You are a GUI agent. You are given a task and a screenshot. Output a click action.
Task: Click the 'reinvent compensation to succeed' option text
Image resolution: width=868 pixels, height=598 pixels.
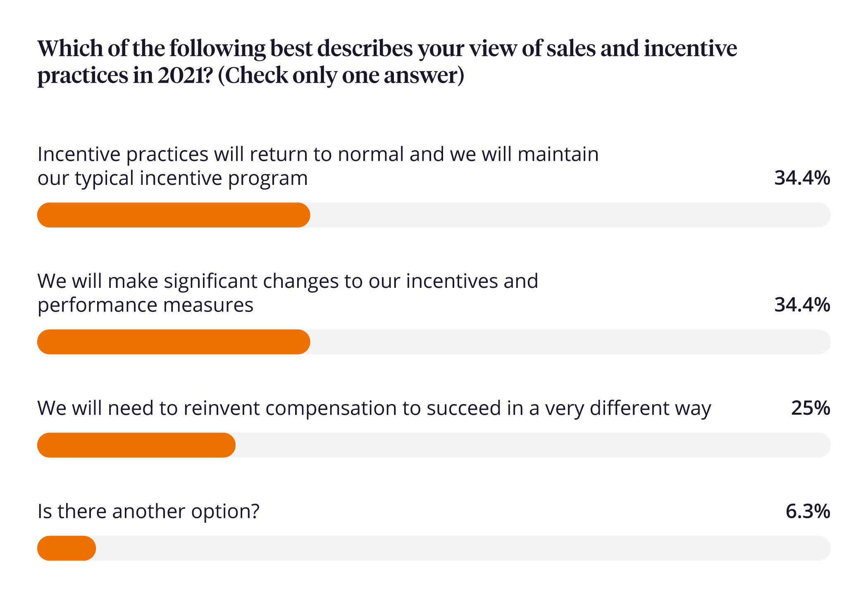coord(374,409)
